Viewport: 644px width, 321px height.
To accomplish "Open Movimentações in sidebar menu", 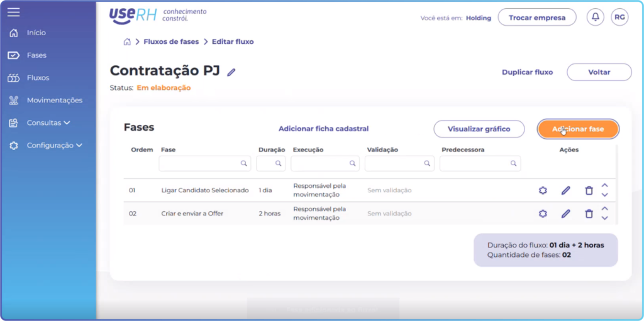I will 55,101.
